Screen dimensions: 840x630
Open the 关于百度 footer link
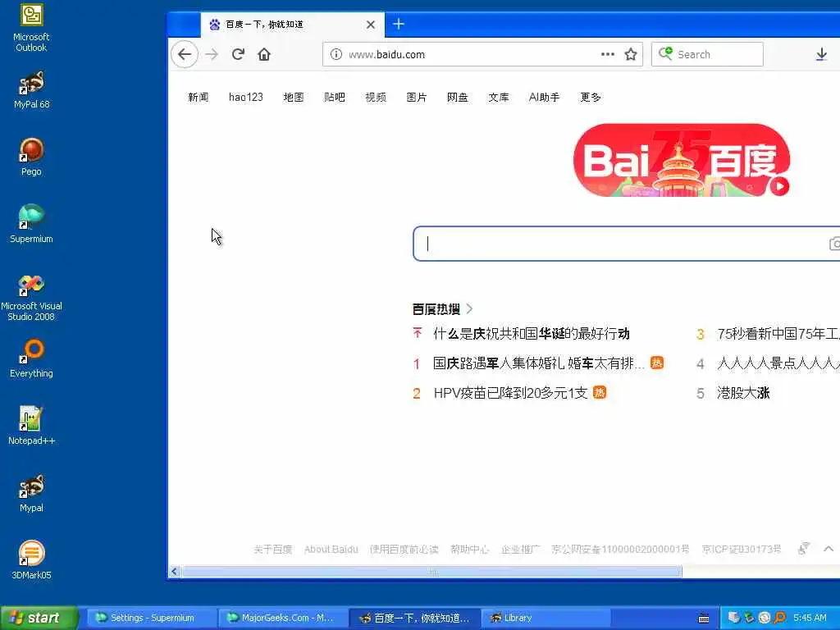click(x=272, y=549)
